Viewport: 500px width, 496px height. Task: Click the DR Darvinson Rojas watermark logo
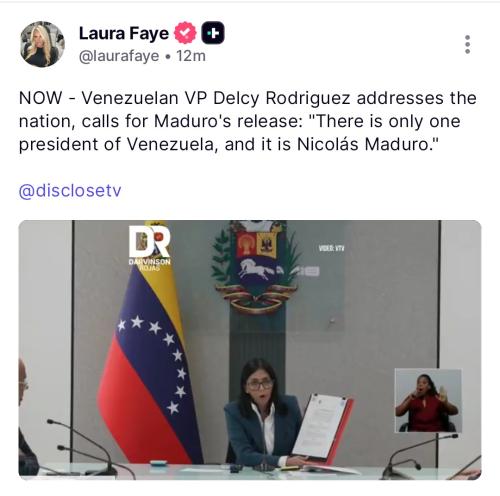[150, 247]
